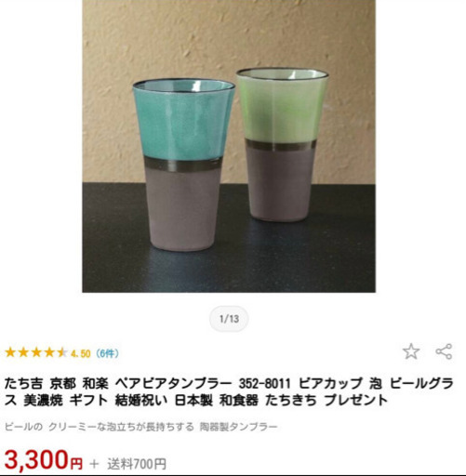Add product to favorites with star icon

(411, 351)
